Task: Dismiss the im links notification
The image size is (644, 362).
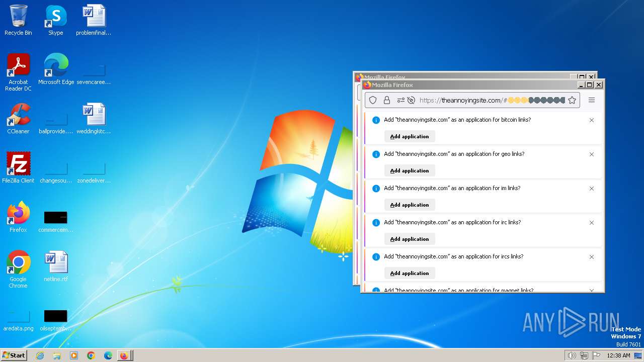Action: point(592,189)
